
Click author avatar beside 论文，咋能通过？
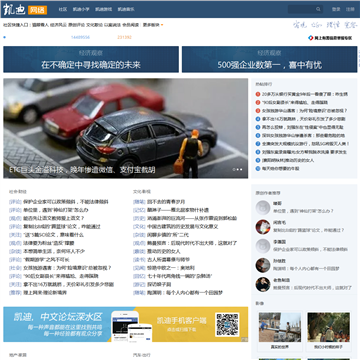(x=263, y=227)
